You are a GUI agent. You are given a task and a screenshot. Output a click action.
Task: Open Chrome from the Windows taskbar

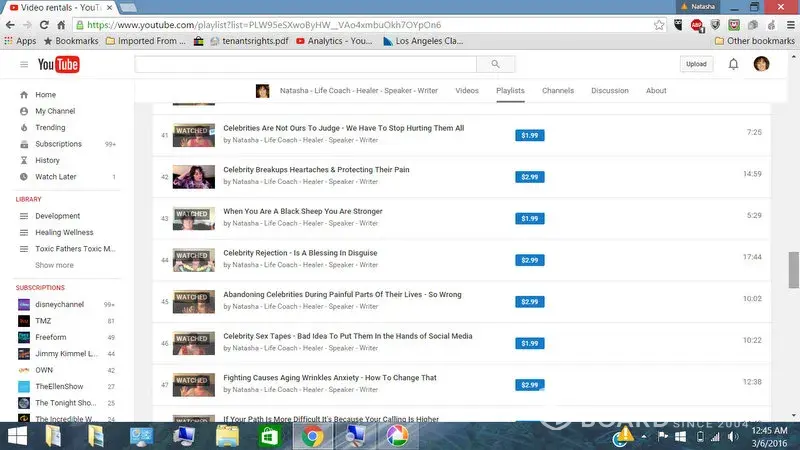tap(312, 435)
